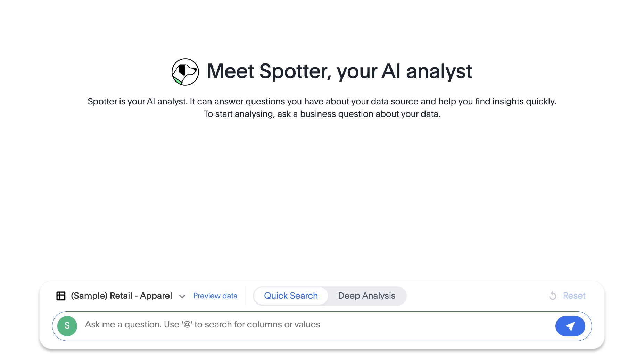Open the Preview data link
Viewport: 644px width, 358px height.
[215, 296]
